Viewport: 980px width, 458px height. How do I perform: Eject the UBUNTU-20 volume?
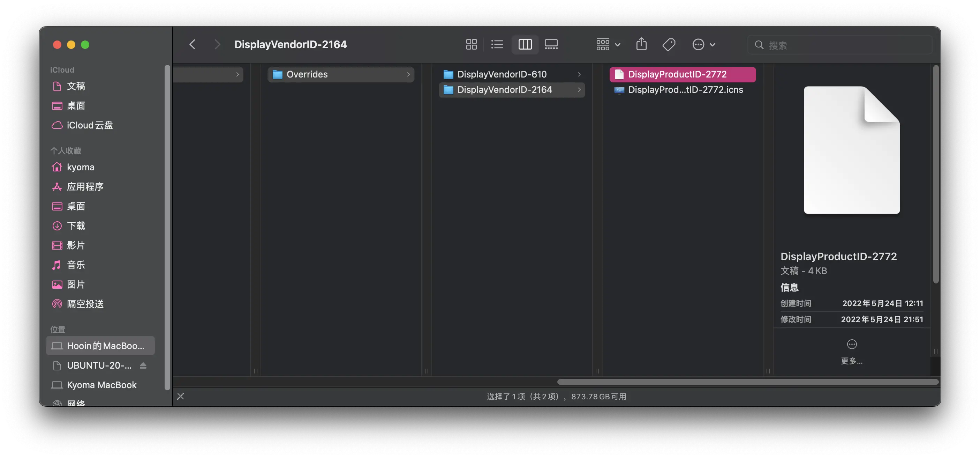pos(143,365)
